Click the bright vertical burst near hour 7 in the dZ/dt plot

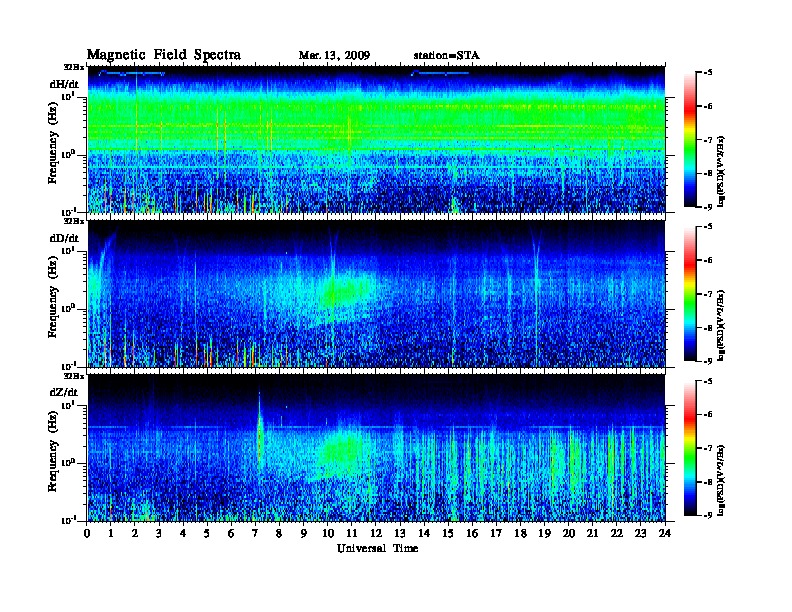(x=260, y=434)
